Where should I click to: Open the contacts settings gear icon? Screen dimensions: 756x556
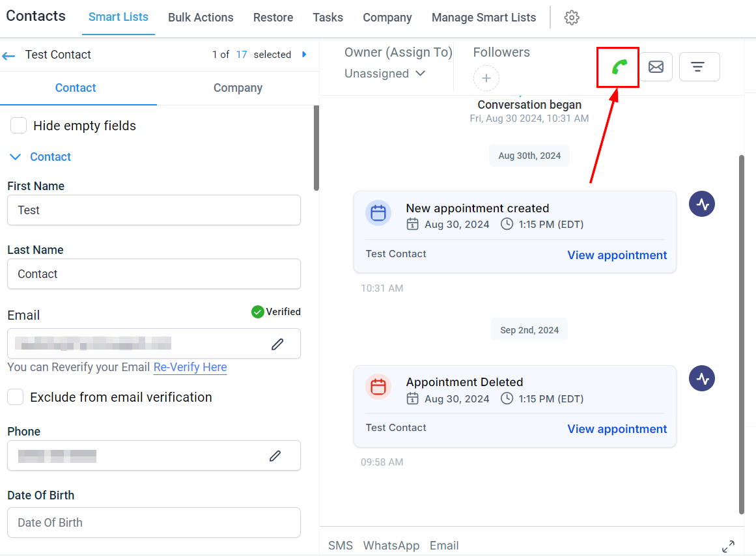571,18
